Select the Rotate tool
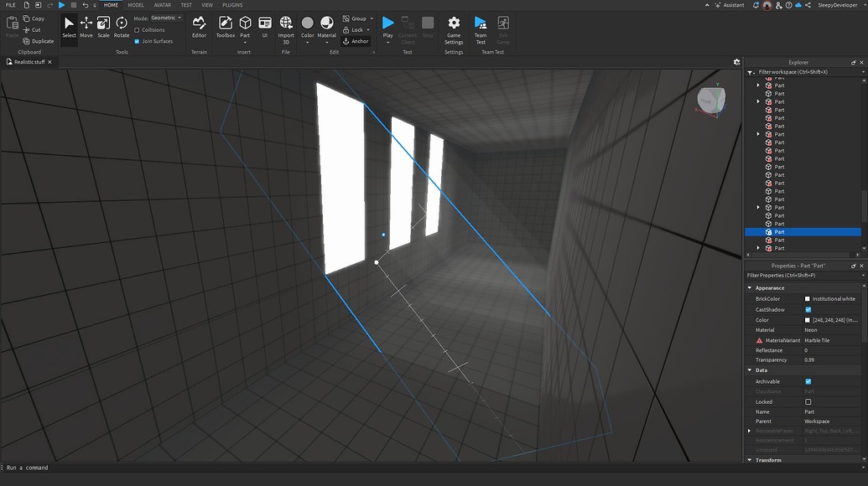 coord(121,26)
